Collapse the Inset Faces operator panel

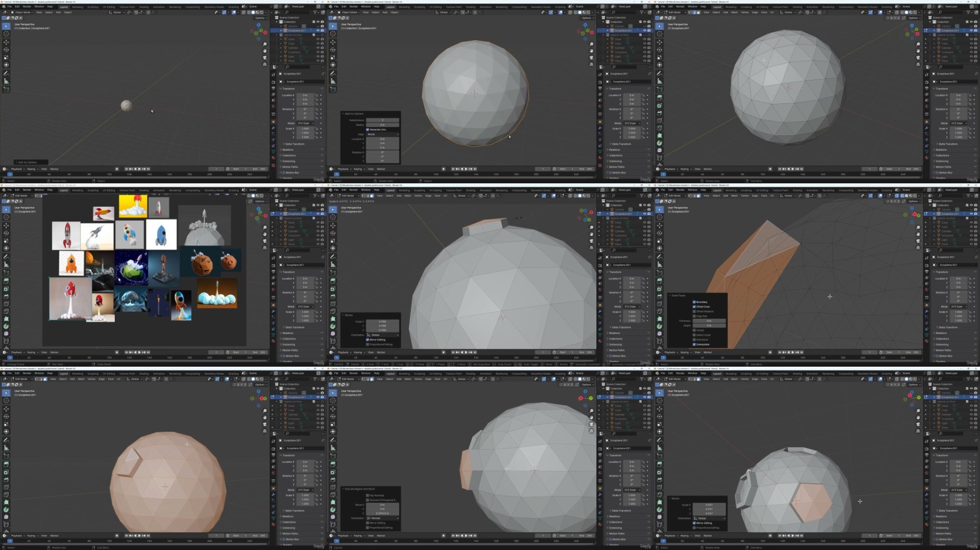point(670,295)
